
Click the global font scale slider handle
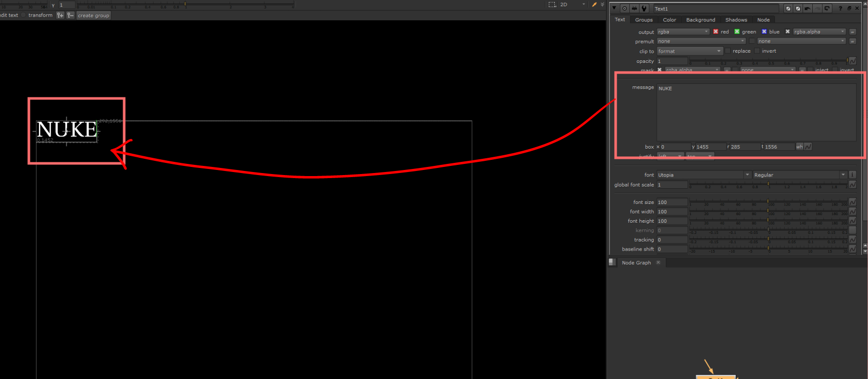pyautogui.click(x=768, y=185)
